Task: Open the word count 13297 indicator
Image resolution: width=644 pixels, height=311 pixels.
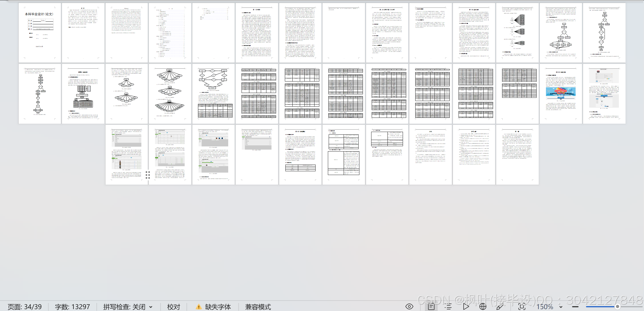Action: pyautogui.click(x=72, y=307)
